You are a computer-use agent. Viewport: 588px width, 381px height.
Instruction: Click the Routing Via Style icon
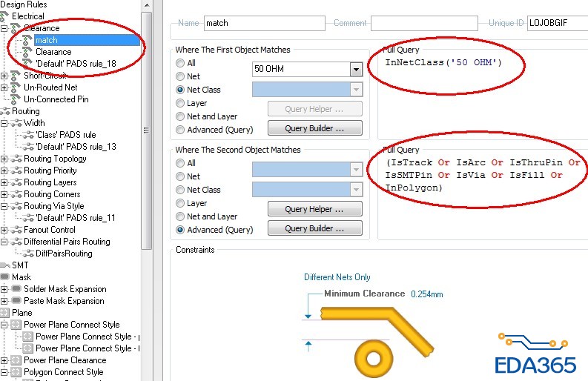(16, 206)
